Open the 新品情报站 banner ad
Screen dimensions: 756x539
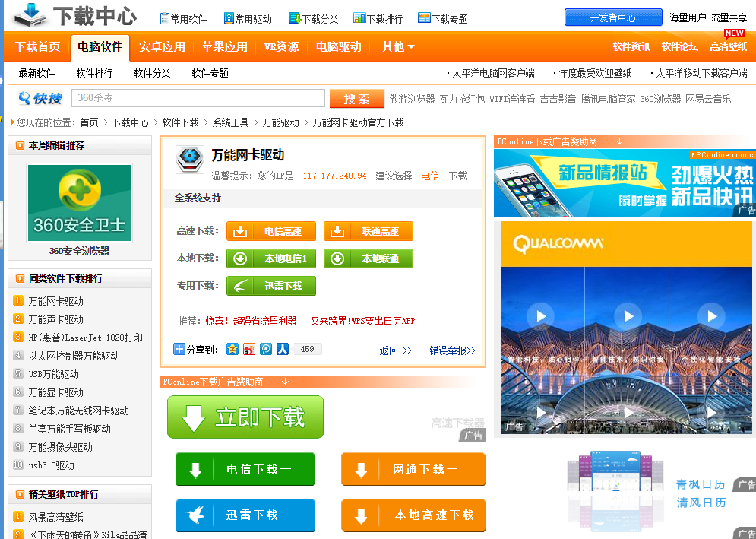pos(625,183)
